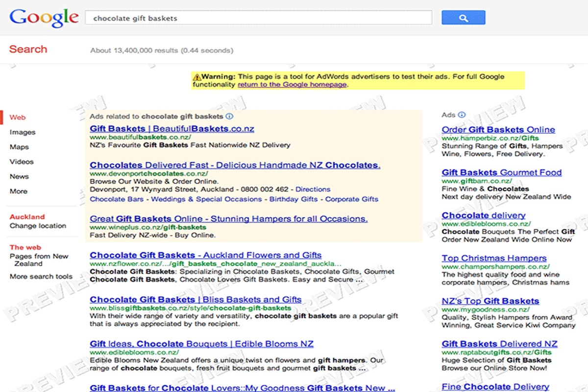Screen dimensions: 588x392
Task: Expand More search categories
Action: pos(18,191)
